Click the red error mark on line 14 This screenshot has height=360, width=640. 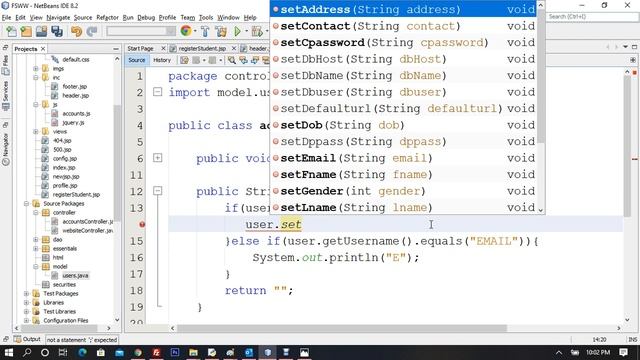point(142,224)
